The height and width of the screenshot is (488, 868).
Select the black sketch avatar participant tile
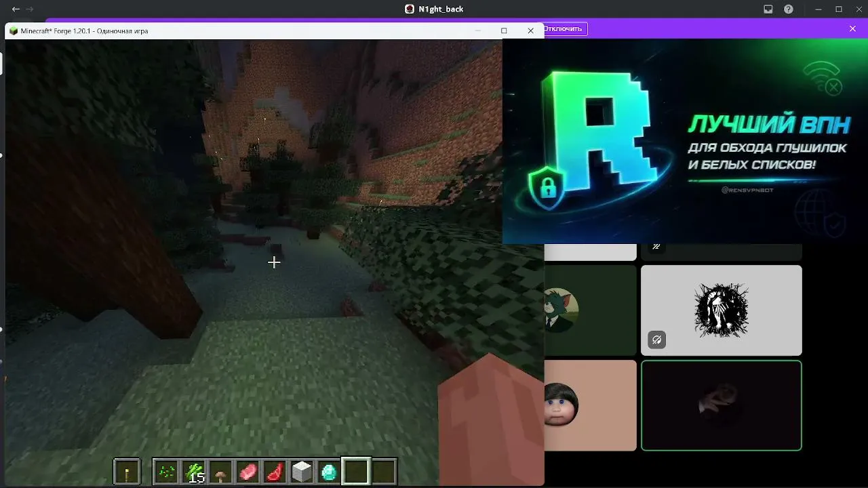coord(722,310)
